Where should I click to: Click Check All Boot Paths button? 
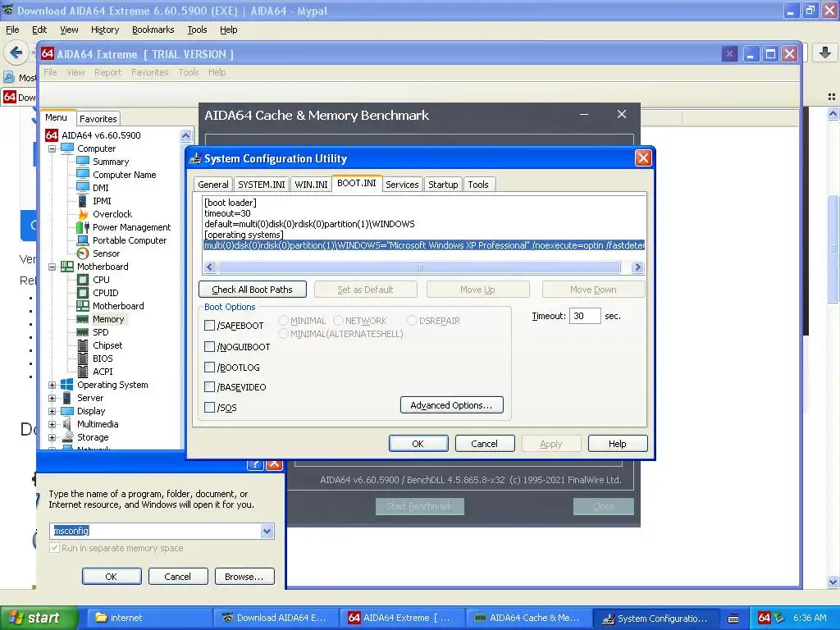[x=253, y=290]
